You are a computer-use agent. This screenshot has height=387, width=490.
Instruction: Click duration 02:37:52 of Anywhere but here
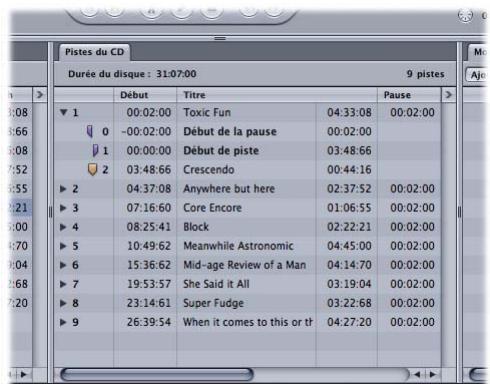tap(349, 189)
